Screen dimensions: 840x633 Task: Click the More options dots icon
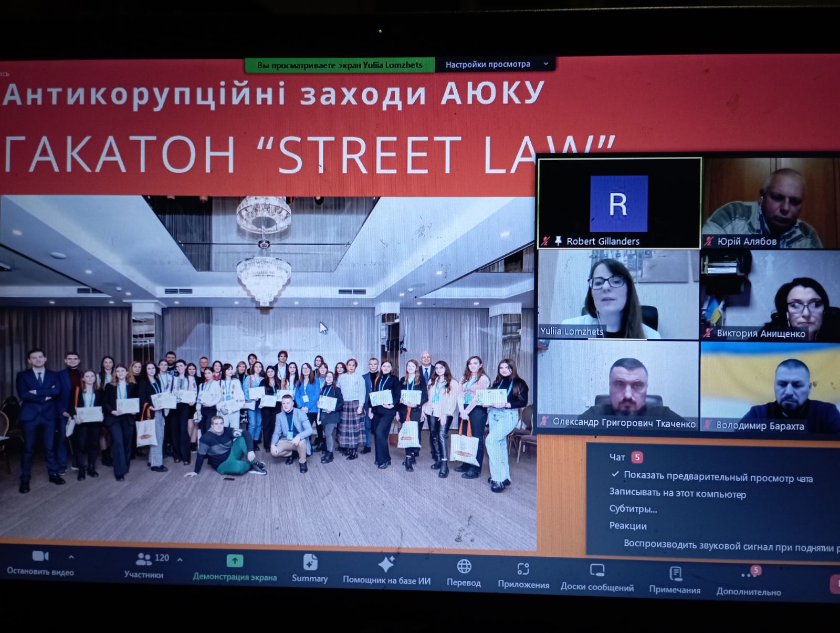pyautogui.click(x=749, y=575)
